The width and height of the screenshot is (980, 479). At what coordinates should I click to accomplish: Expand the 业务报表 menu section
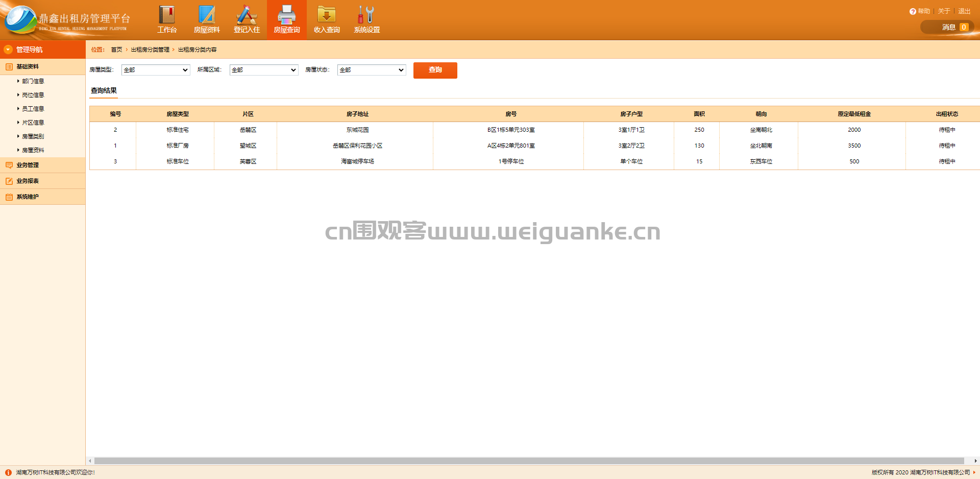43,181
